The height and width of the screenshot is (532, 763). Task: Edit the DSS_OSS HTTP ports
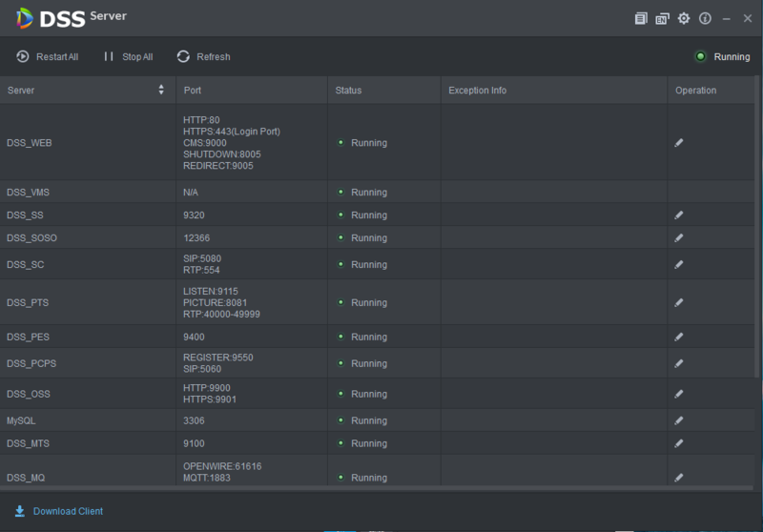[679, 394]
